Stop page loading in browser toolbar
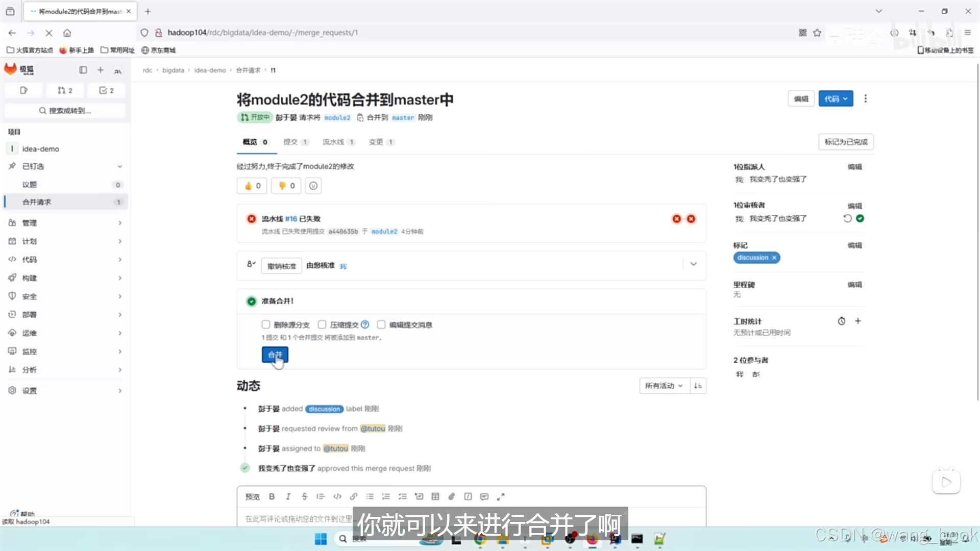 click(49, 33)
